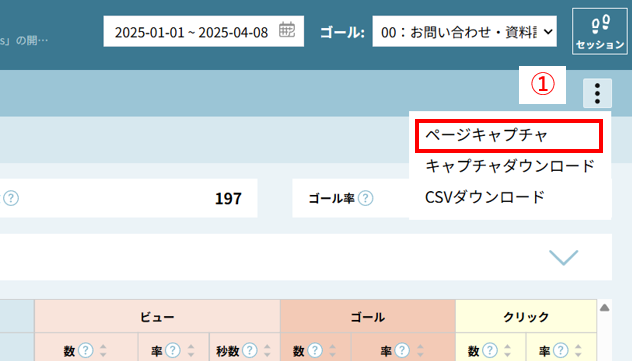The image size is (632, 361).
Task: Open the three-dot kebab menu
Action: pyautogui.click(x=597, y=93)
